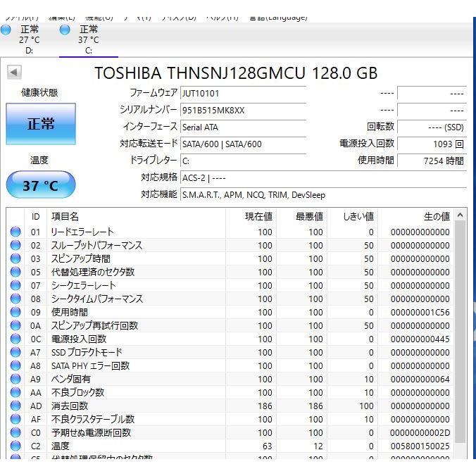Click raw value 000000000445 in 電源投入回数 row
The image size is (476, 476).
click(420, 339)
